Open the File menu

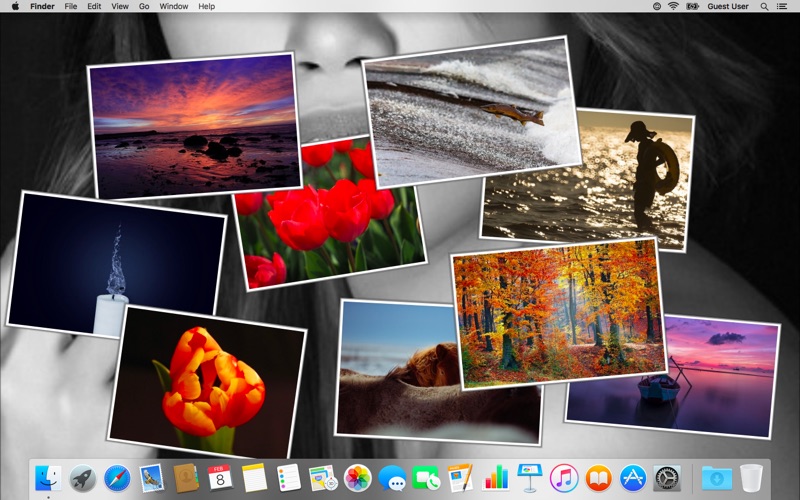point(71,6)
